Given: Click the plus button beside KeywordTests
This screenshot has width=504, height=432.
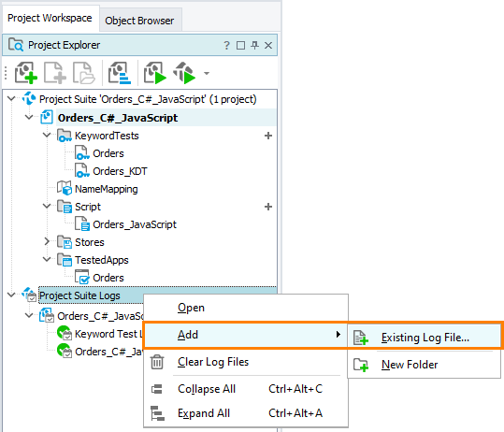Looking at the screenshot, I should (268, 136).
